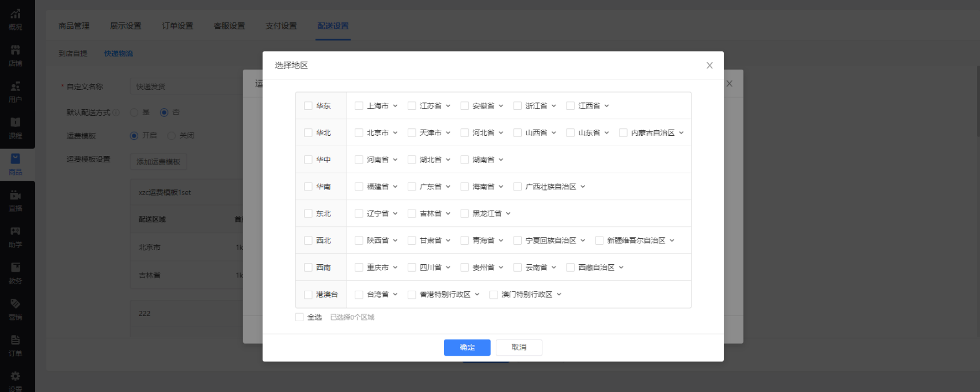Switch to the 订单设置 tab
The width and height of the screenshot is (980, 392).
[177, 26]
